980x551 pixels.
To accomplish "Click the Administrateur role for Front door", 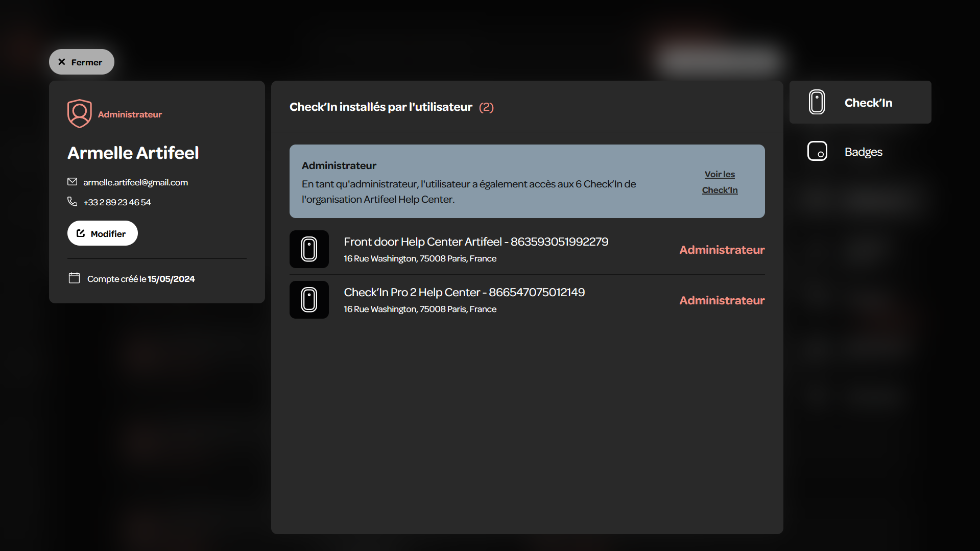I will tap(722, 250).
